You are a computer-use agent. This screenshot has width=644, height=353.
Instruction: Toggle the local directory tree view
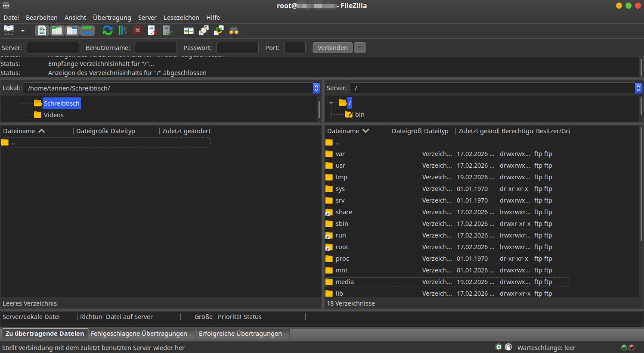point(57,30)
